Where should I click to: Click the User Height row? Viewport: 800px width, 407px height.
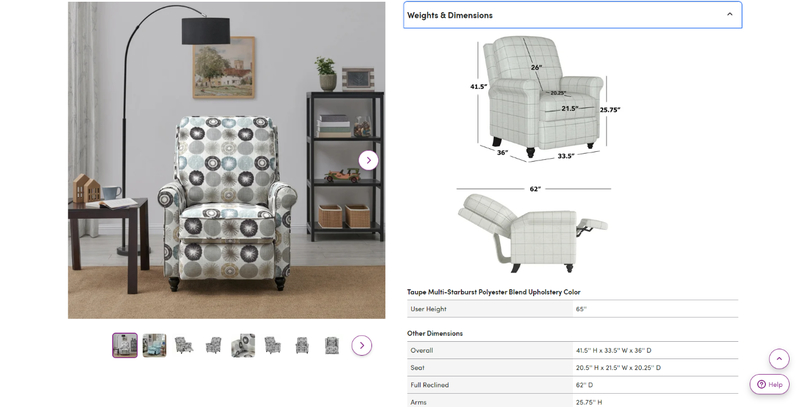(572, 309)
